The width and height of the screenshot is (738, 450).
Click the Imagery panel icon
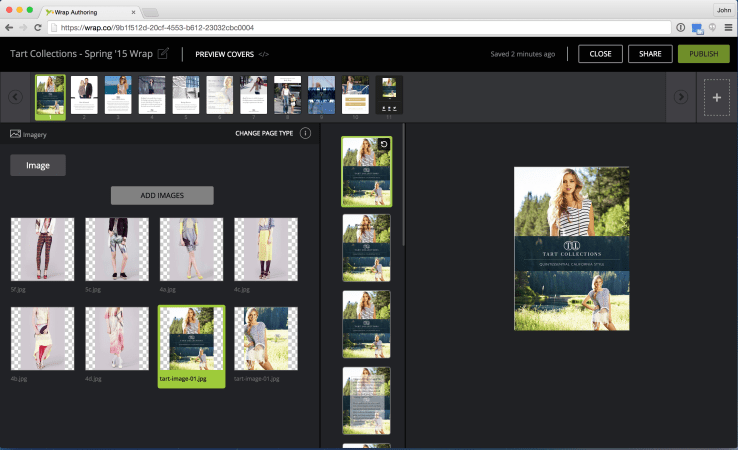[x=16, y=133]
